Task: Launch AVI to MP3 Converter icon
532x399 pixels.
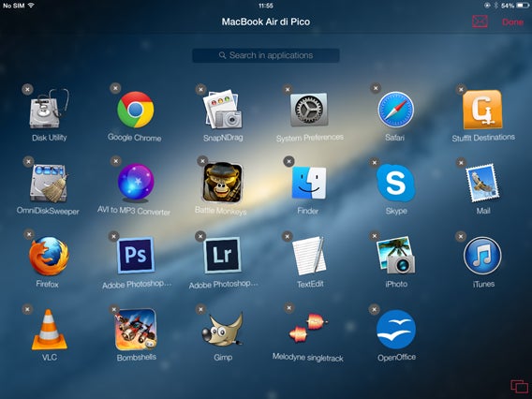Action: pyautogui.click(x=136, y=183)
